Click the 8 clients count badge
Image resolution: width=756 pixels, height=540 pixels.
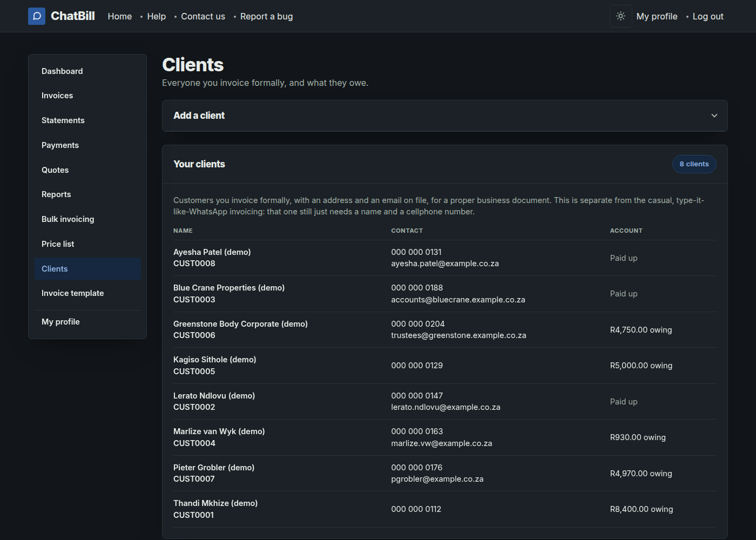pyautogui.click(x=694, y=164)
